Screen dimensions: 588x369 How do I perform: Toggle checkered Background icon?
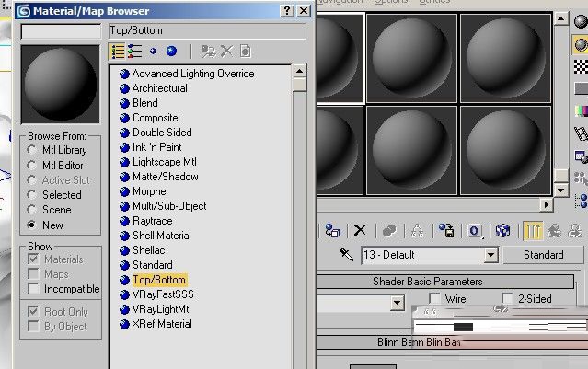tap(581, 67)
